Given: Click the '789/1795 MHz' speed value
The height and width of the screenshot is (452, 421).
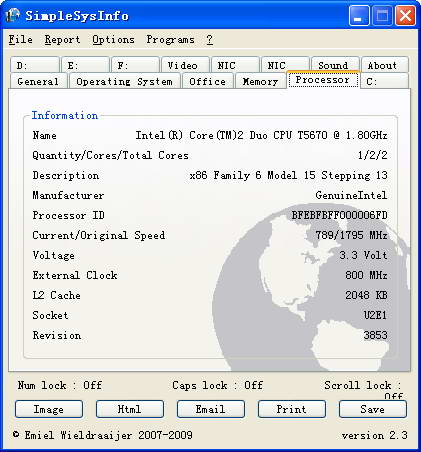Looking at the screenshot, I should (351, 235).
